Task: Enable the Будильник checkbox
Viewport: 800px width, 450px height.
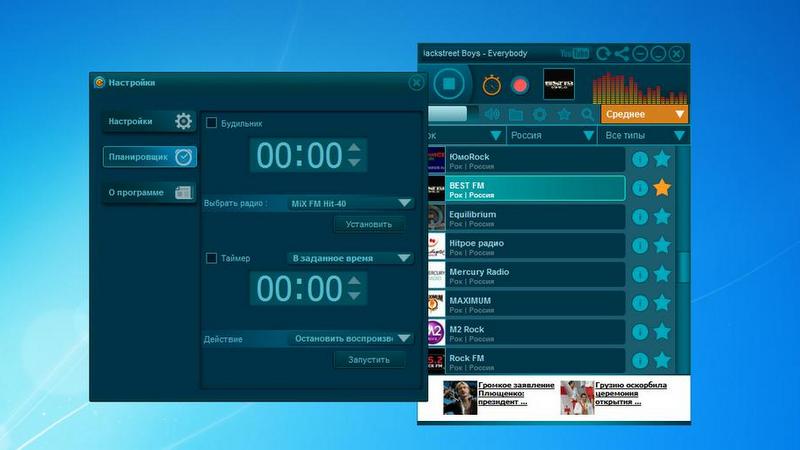Action: 211,123
